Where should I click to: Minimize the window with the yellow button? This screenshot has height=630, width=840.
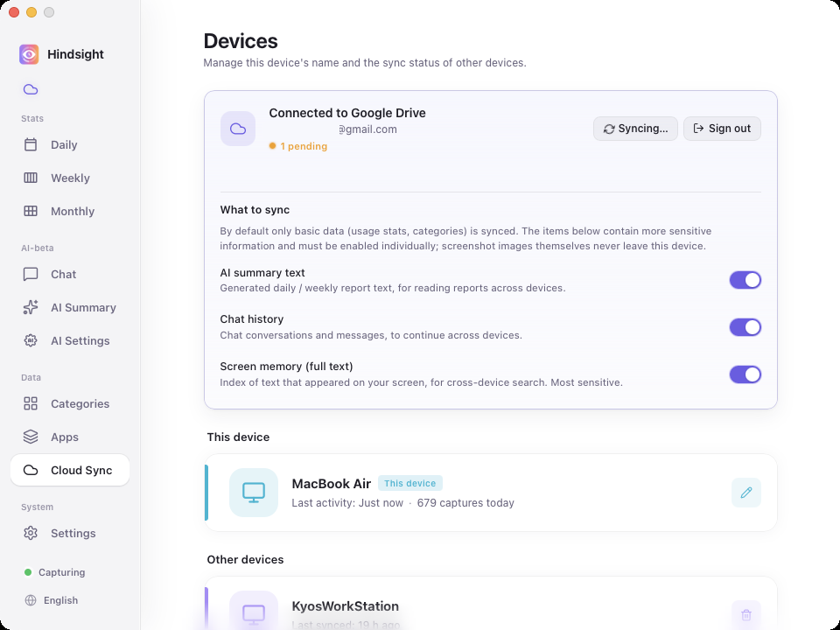31,12
